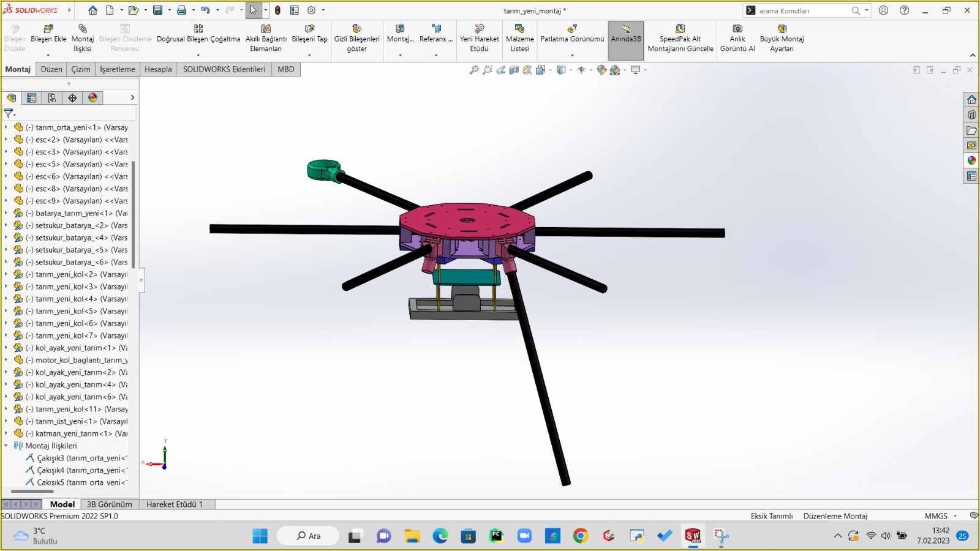
Task: Open the Options gear icon
Action: point(311,10)
